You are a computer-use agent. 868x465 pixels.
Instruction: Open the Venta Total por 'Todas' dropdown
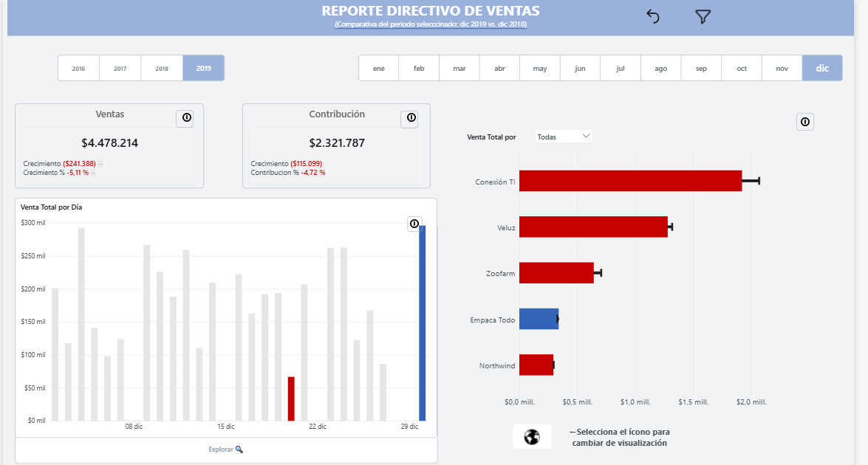click(x=563, y=137)
